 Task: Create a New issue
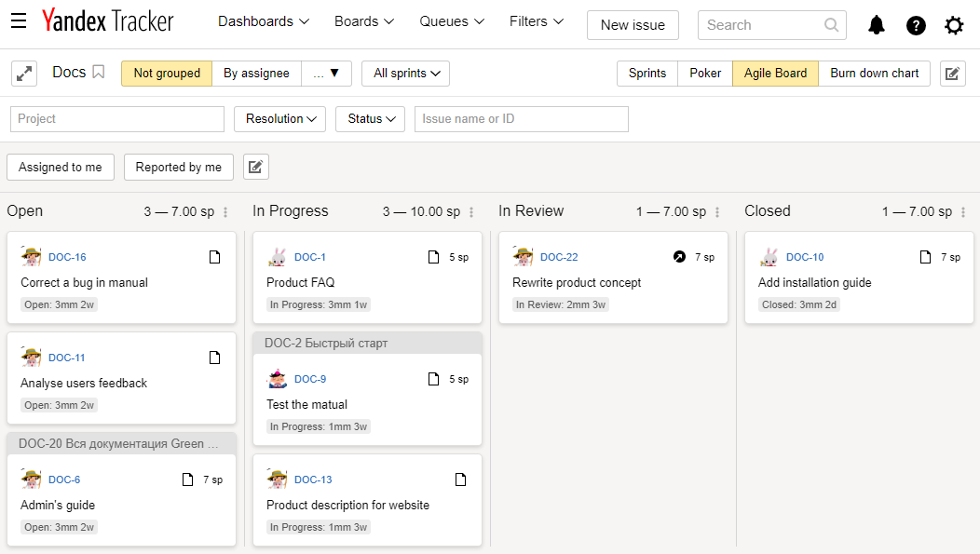coord(633,25)
